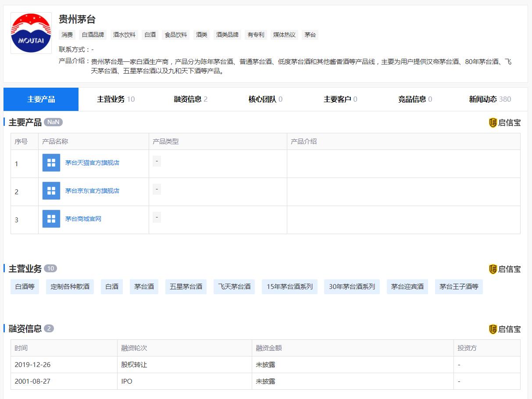Screen dimensions: 532x399
Task: Click the 启信宝 logo in 主要产品 section
Action: click(504, 123)
